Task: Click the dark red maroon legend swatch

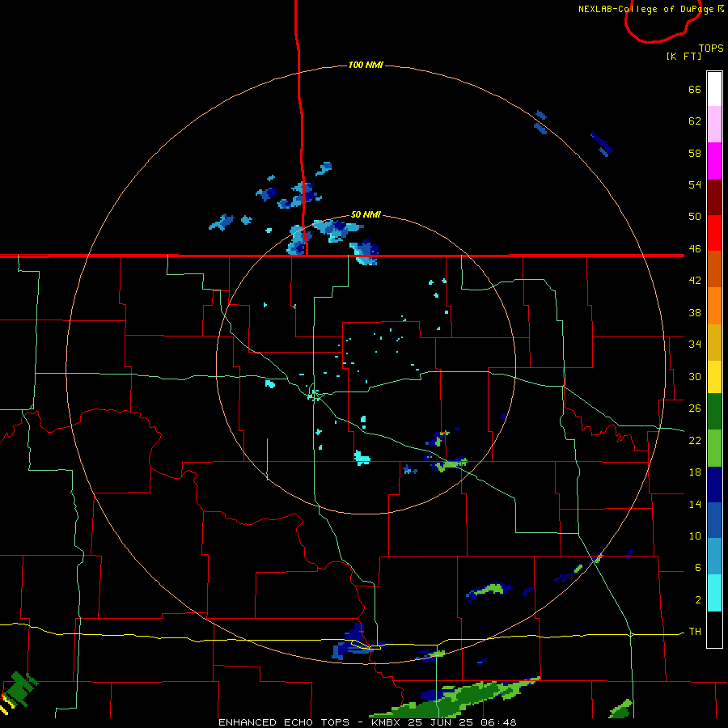Action: click(714, 197)
